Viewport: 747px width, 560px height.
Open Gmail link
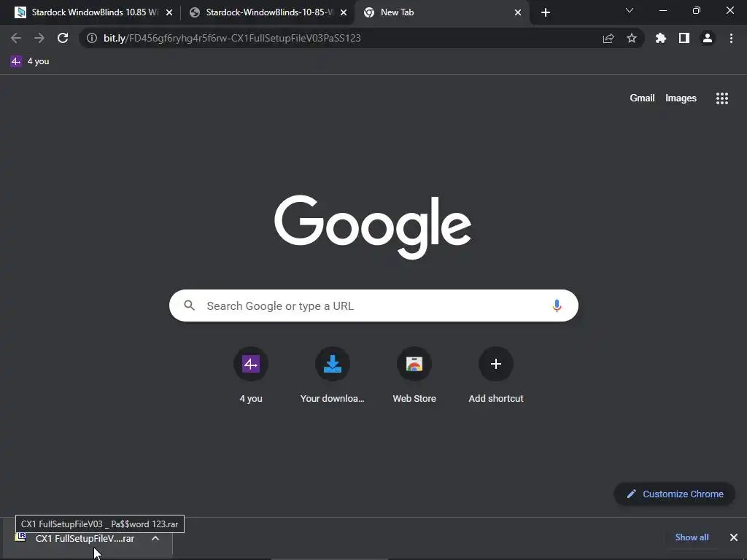coord(642,98)
